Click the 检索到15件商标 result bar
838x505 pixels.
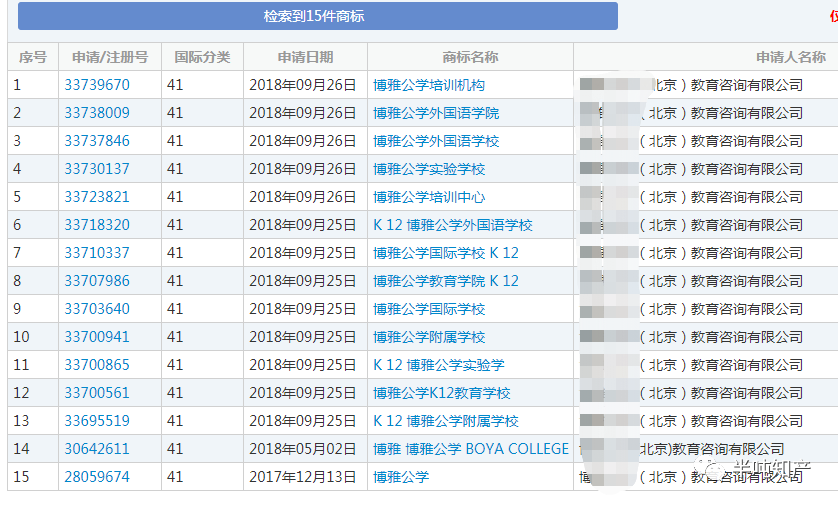coord(317,16)
